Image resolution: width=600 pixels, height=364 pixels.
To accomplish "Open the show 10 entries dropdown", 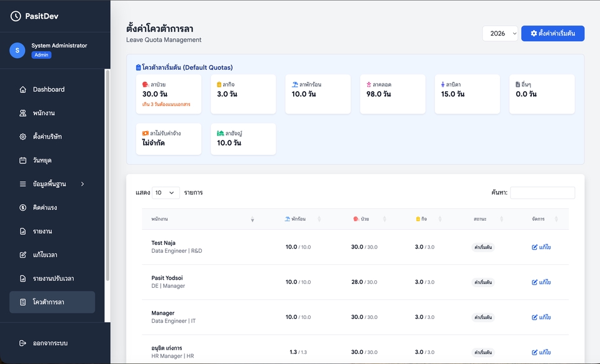I will point(166,193).
